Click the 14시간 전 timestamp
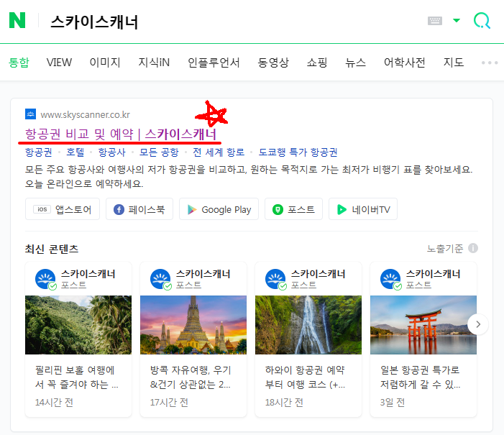504x435 pixels. [x=54, y=402]
